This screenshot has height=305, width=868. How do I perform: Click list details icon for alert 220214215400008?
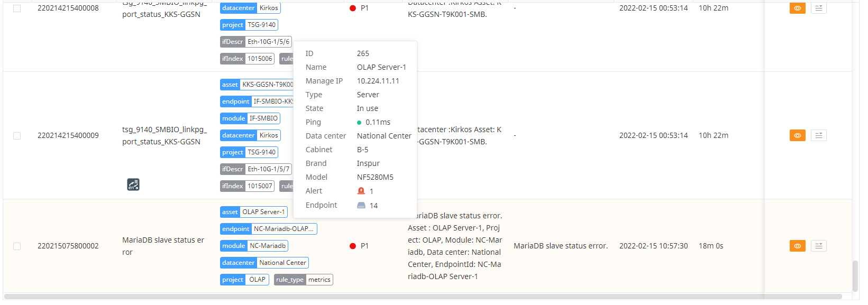point(818,8)
